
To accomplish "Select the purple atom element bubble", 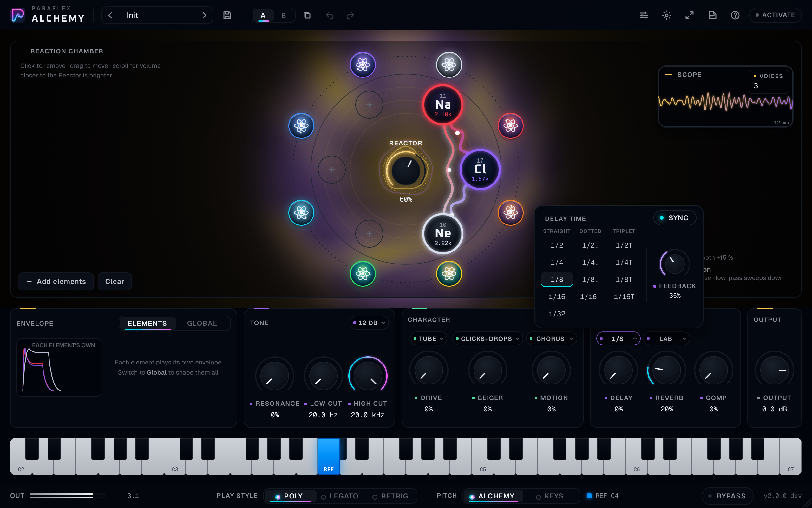I will point(363,64).
